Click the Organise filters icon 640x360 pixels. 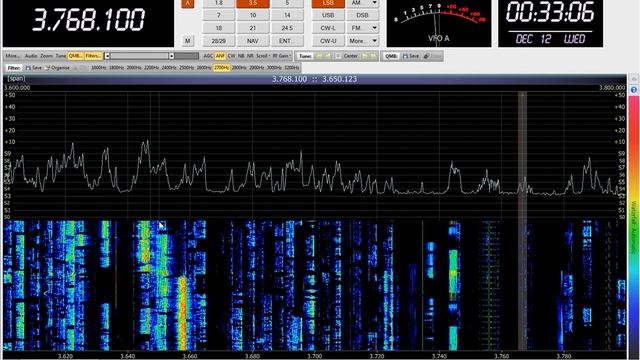48,68
